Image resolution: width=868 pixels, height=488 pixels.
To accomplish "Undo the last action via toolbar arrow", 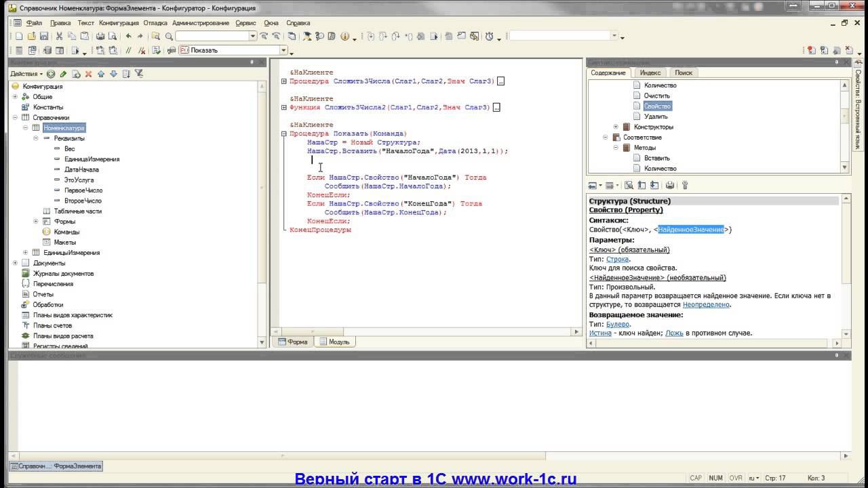I will tap(128, 36).
